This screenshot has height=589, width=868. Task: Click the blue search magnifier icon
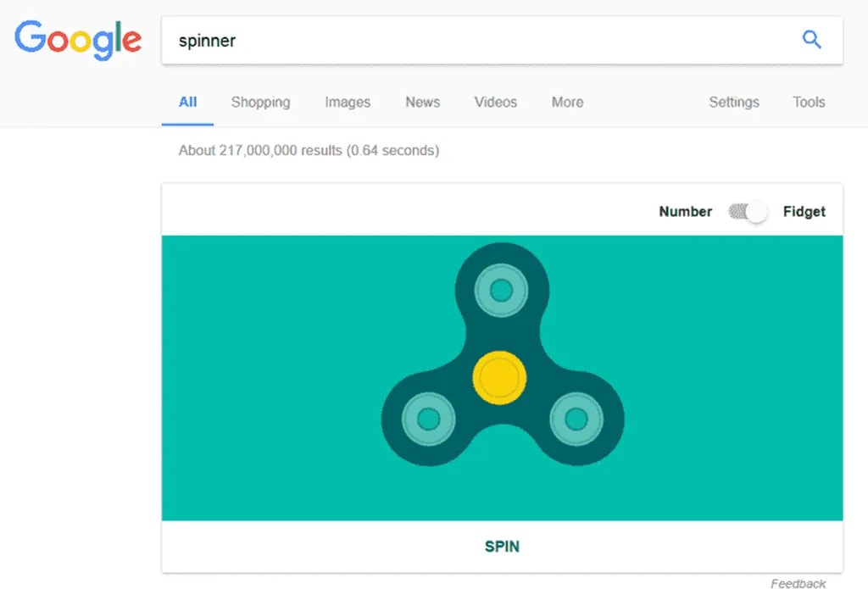tap(811, 40)
